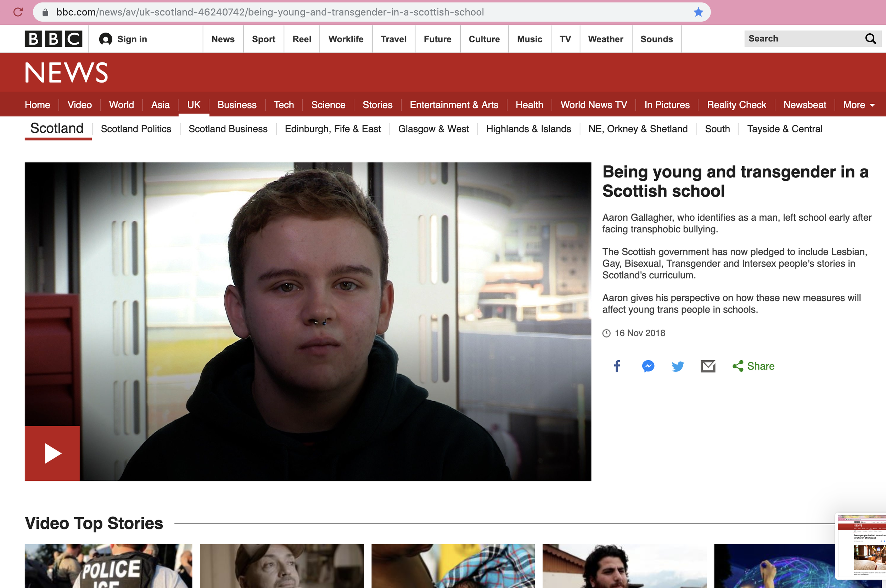Screen dimensions: 886x588
Task: Click the Sign in account icon
Action: (105, 39)
